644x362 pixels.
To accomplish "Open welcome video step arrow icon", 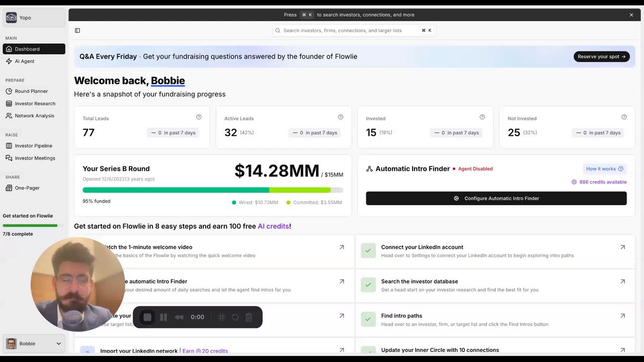I will 342,247.
